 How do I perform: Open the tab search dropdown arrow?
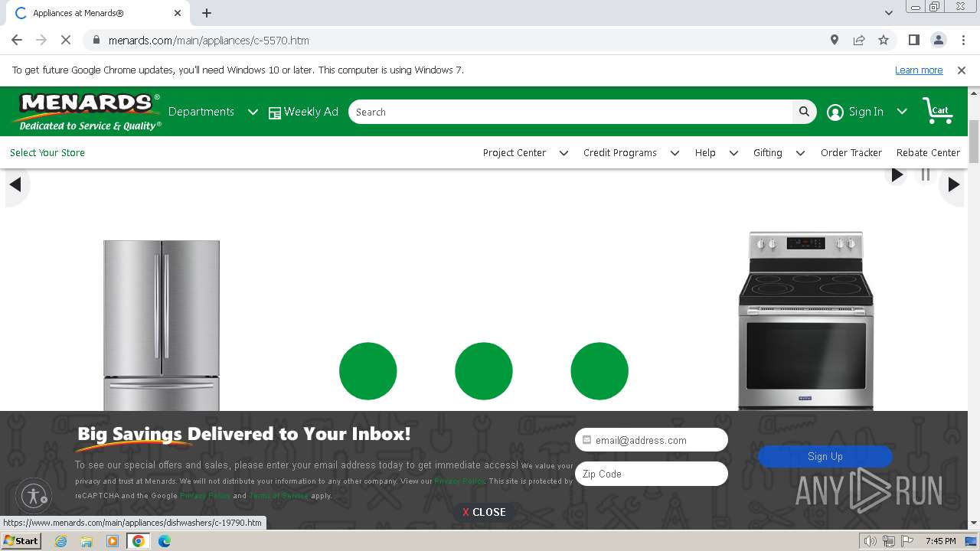pyautogui.click(x=889, y=13)
